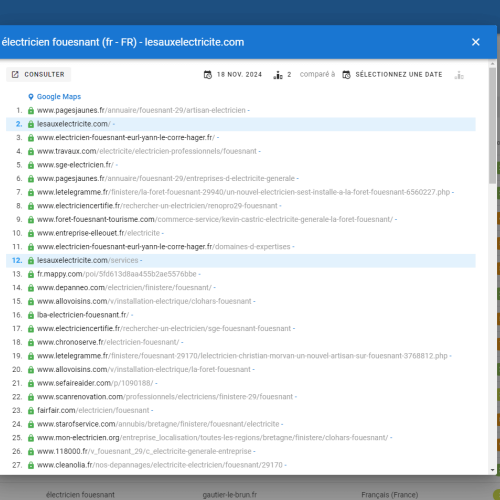This screenshot has height=500, width=500.
Task: Open result 17 electriciencertifie sge-fouesnant-fouesnant
Action: click(x=164, y=329)
